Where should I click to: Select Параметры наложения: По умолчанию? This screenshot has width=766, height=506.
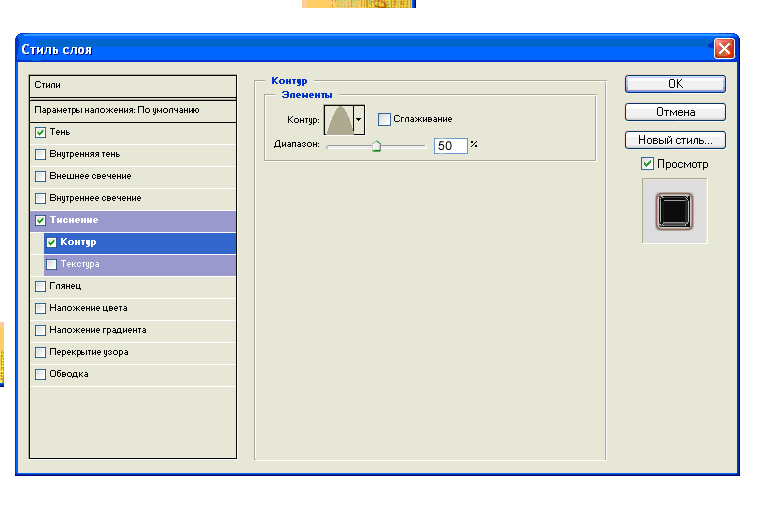[133, 110]
